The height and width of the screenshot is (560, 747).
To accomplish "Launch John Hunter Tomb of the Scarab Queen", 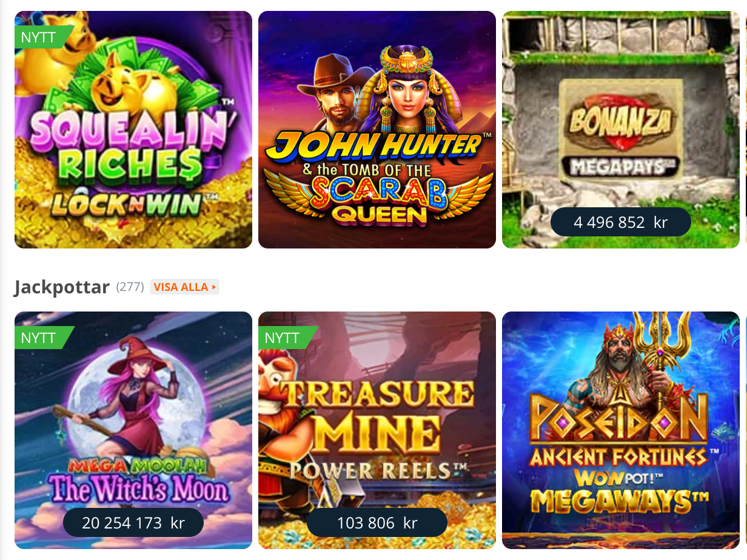I will pos(377,130).
